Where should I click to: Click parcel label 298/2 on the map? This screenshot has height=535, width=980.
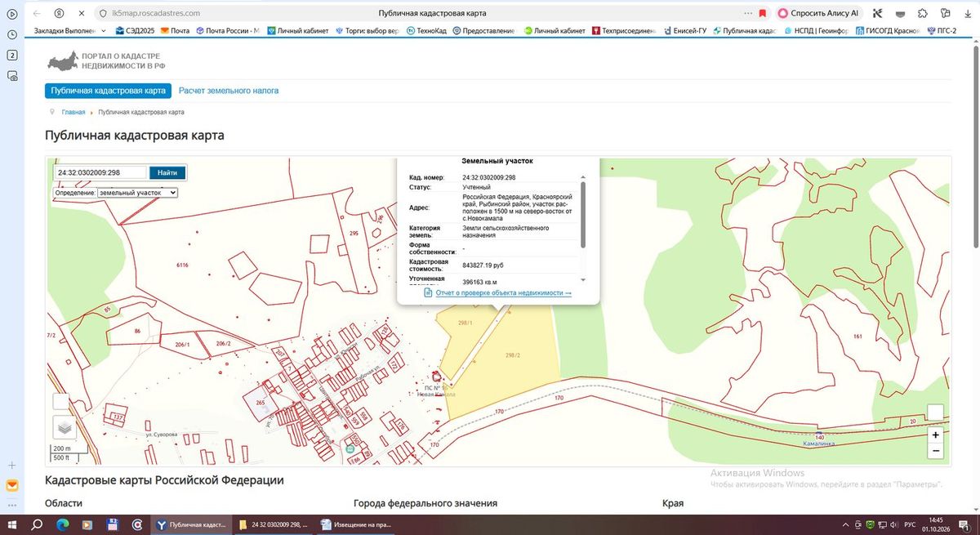pyautogui.click(x=513, y=354)
